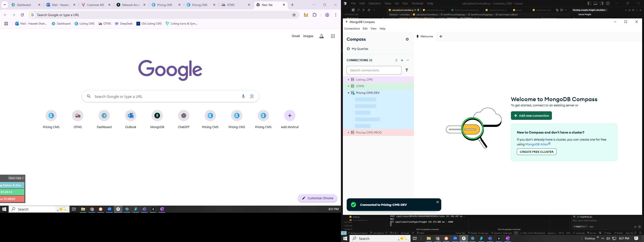Toggle Cursor bottom panel layout icon
This screenshot has width=644, height=242.
595,4
